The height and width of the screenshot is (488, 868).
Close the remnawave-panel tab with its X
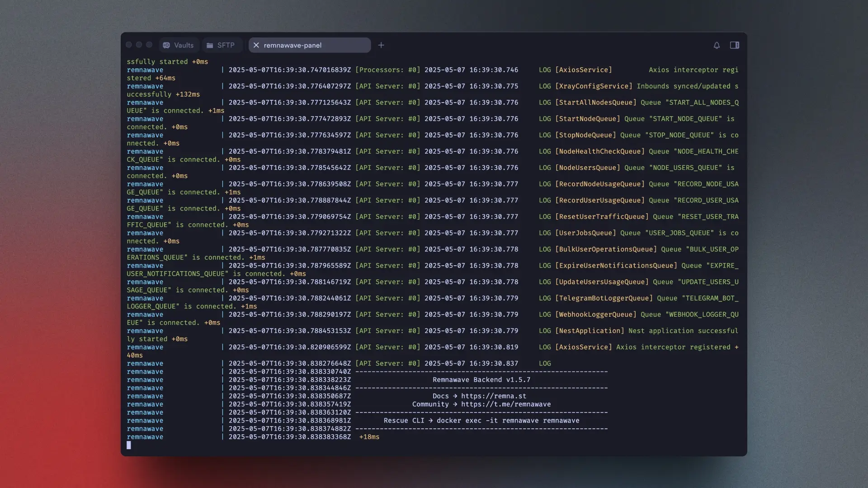tap(256, 45)
